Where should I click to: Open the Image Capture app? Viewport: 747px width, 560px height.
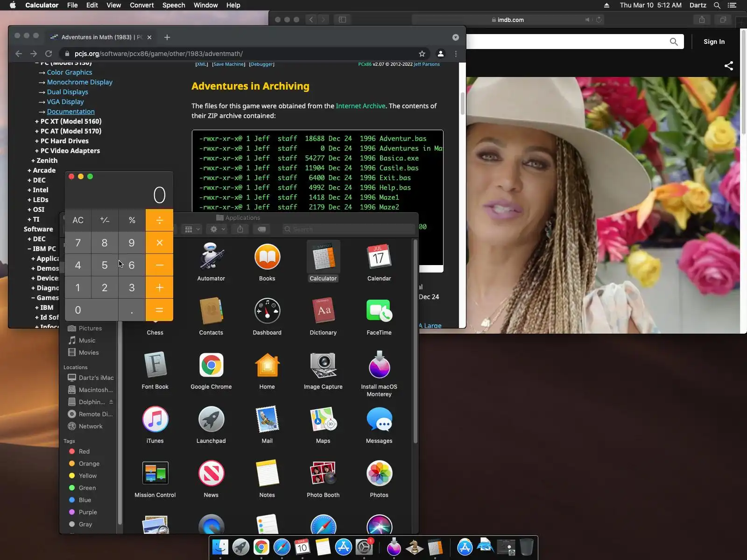click(323, 365)
